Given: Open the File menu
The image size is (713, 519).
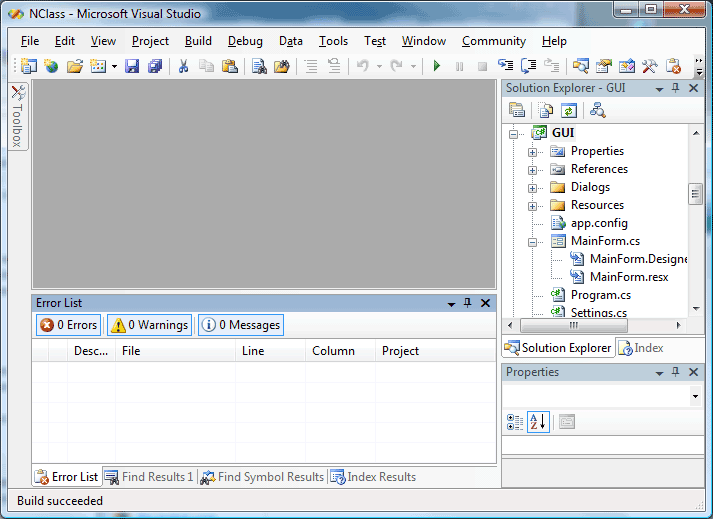Looking at the screenshot, I should click(x=30, y=41).
